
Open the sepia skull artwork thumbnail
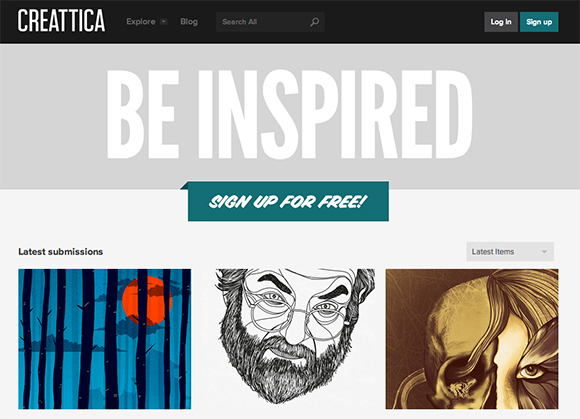tap(472, 339)
